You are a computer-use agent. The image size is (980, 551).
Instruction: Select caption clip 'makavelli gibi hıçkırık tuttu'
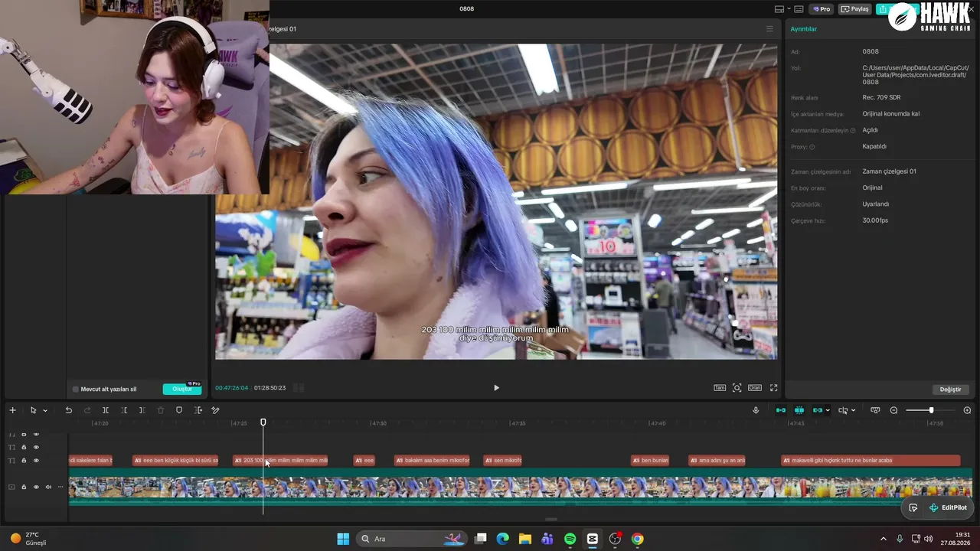871,461
